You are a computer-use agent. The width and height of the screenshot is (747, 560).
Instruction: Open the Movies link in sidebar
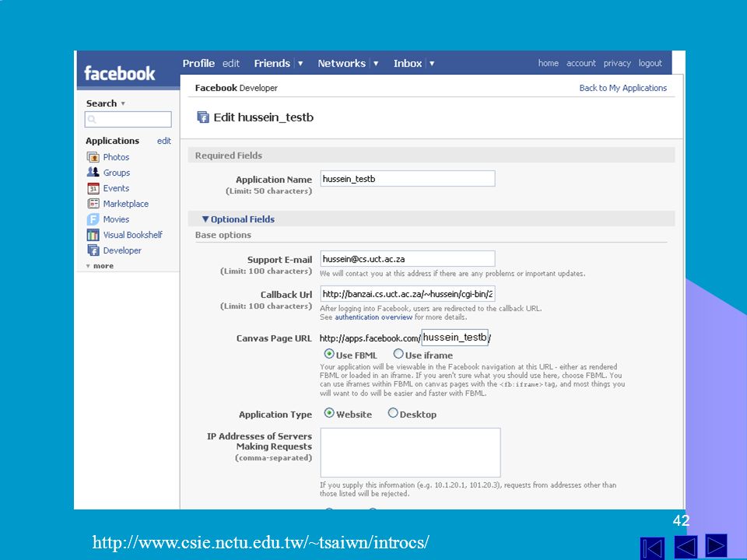[116, 219]
